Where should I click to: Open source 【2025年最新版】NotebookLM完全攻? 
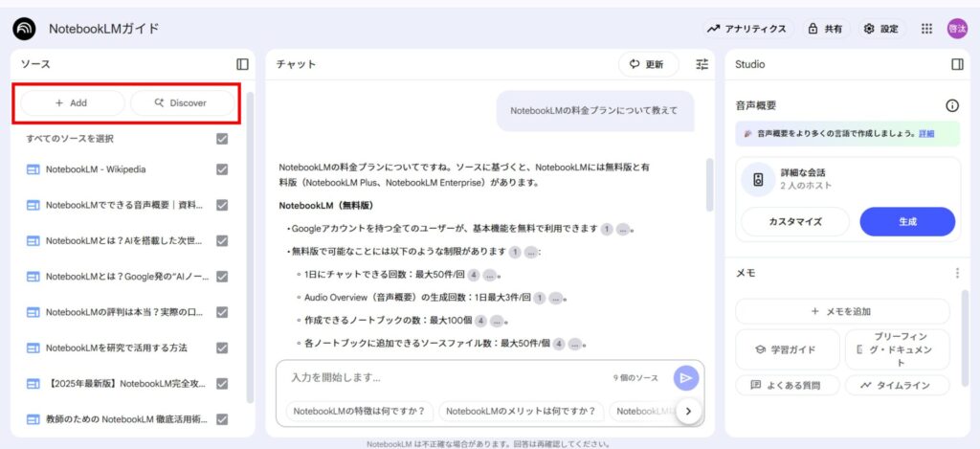(x=126, y=383)
